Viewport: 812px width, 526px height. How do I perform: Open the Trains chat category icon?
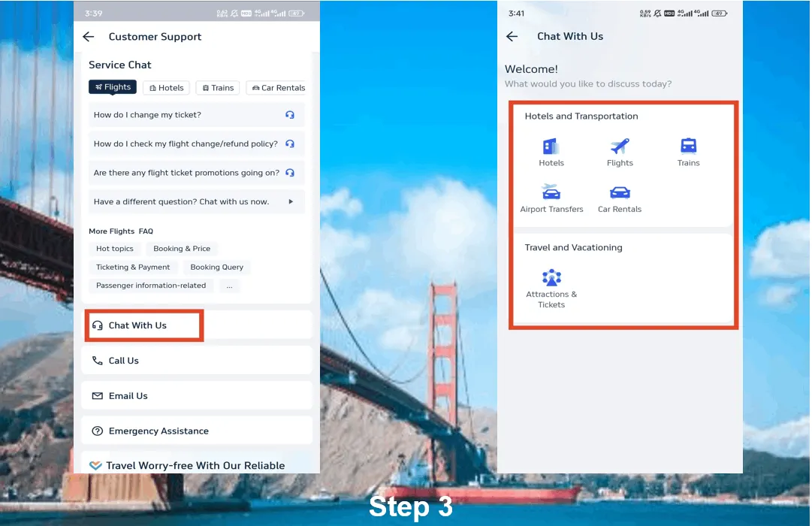688,147
